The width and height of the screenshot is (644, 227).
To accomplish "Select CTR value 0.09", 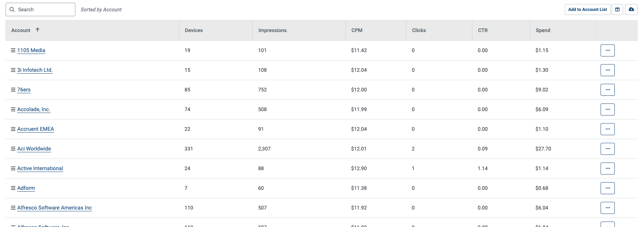I will (x=483, y=149).
